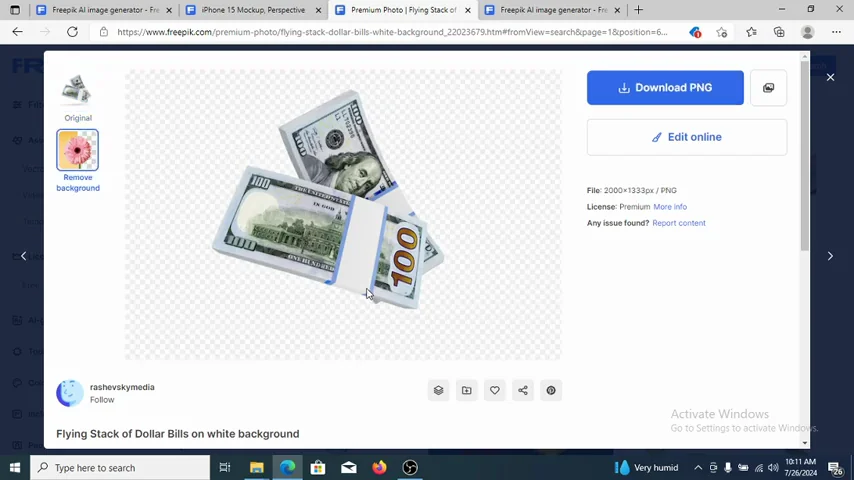Open the volume control in tray
This screenshot has width=854, height=480.
773,467
